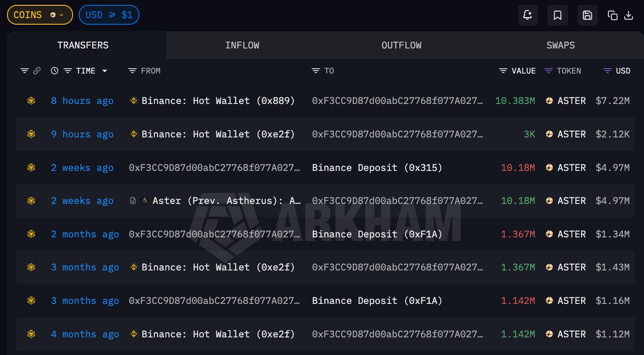644x355 pixels.
Task: Click the ASTER token icon in the $1.34M row
Action: click(x=549, y=234)
